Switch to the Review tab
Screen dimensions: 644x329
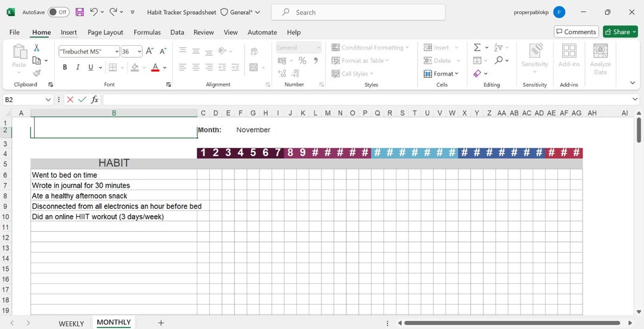[x=204, y=32]
